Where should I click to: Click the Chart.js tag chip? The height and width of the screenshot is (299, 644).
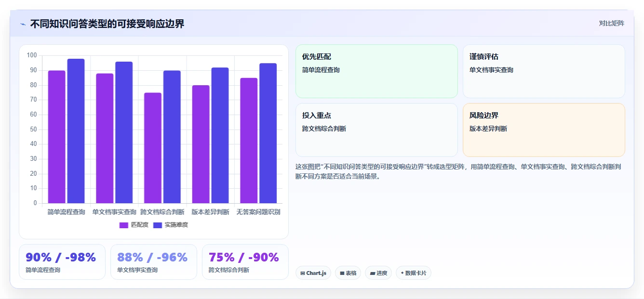point(313,273)
